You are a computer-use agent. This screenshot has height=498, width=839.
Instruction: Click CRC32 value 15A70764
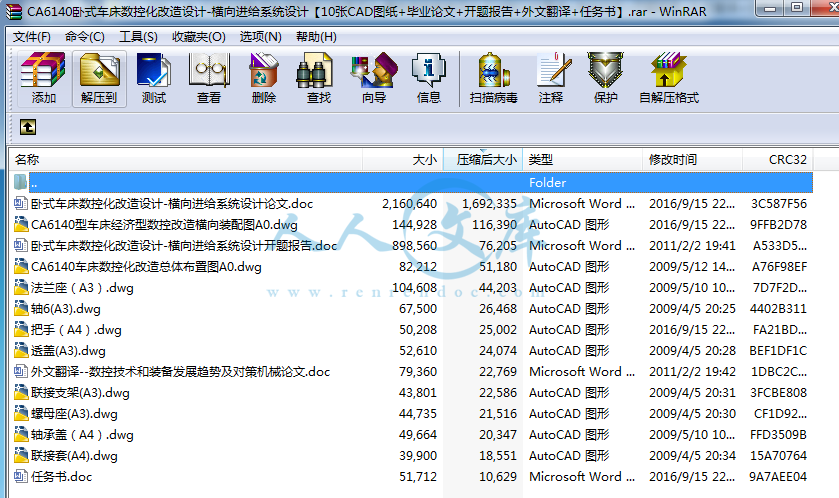778,455
